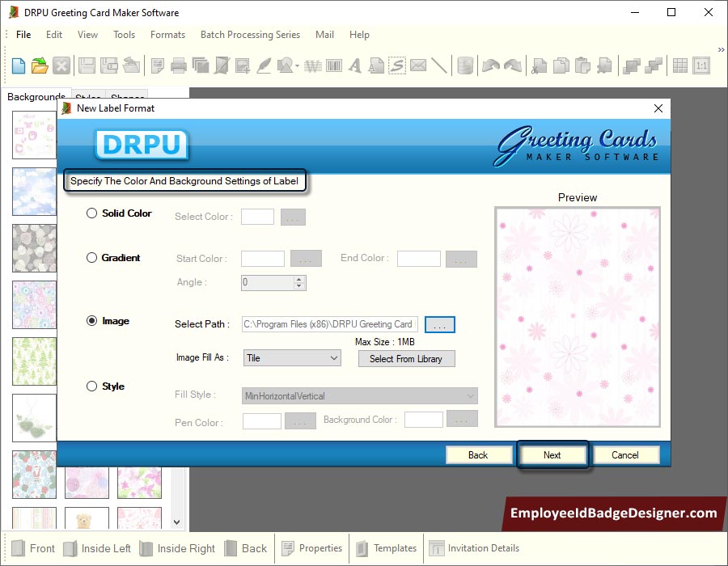Select the Barcode tool icon

pyautogui.click(x=334, y=65)
